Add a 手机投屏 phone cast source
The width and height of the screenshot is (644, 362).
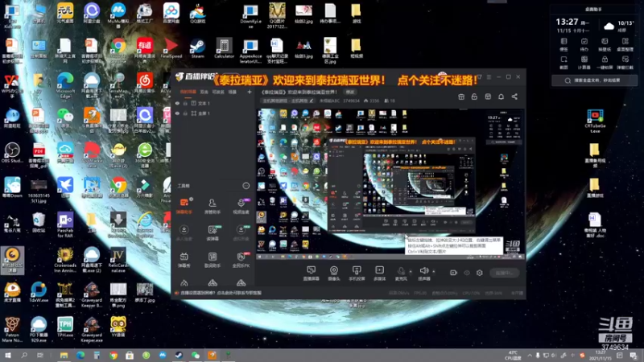(x=357, y=273)
